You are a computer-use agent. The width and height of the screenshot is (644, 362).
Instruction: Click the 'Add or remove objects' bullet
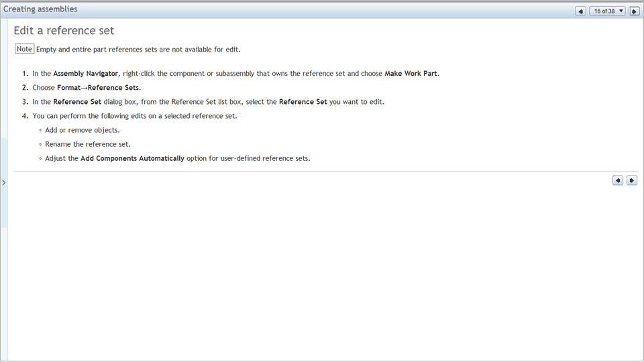(x=82, y=130)
